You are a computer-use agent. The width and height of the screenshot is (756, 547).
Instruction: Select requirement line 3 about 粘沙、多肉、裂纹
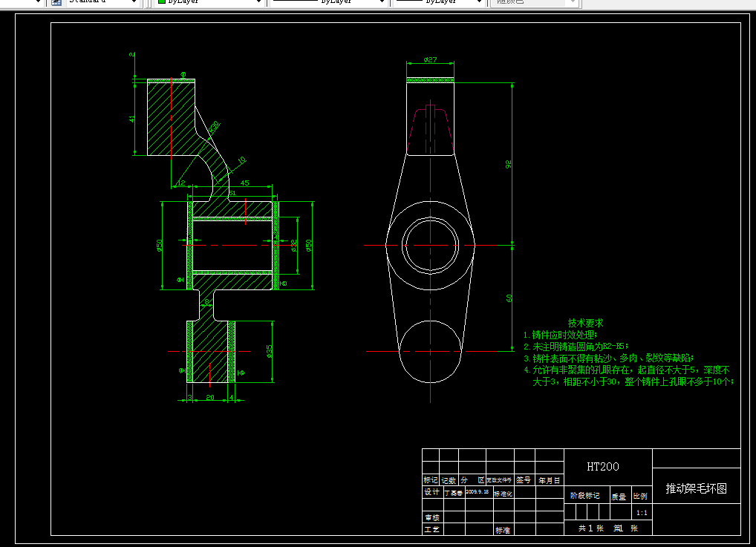(608, 358)
